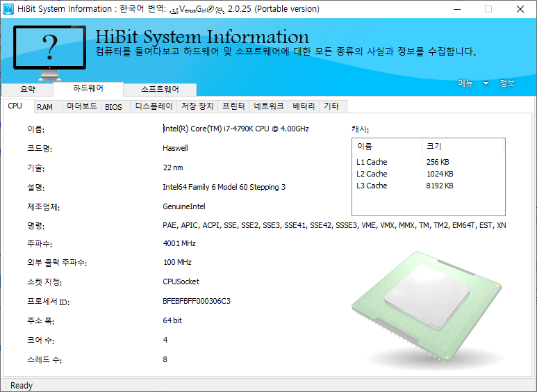
Task: Click the HiBit System Information banner title
Action: (202, 37)
